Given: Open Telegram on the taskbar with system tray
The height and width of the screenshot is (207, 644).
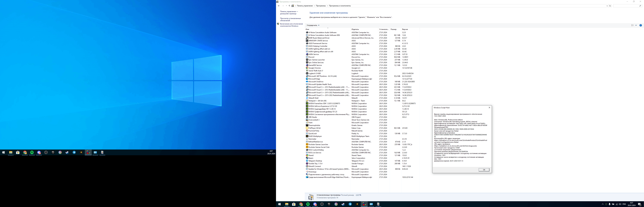Looking at the screenshot, I should point(350,204).
